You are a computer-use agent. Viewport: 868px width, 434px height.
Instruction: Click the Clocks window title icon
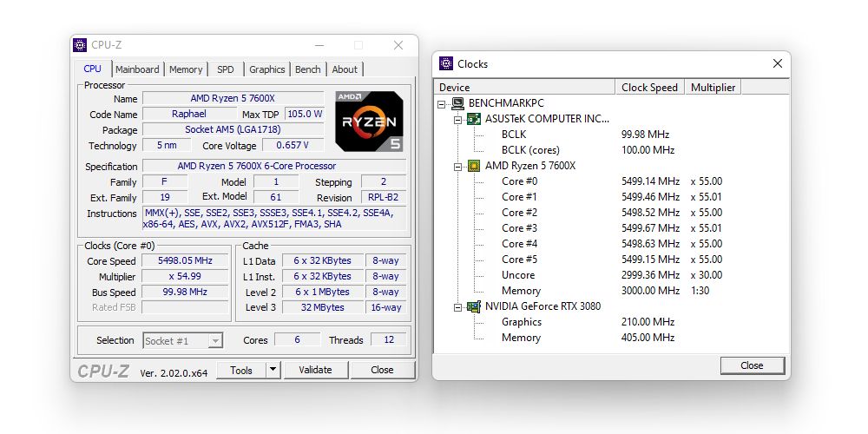tap(445, 63)
